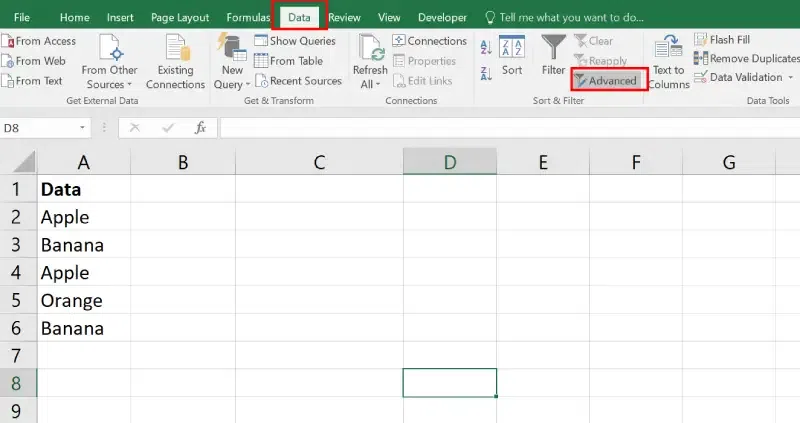This screenshot has width=800, height=423.
Task: Select column B header
Action: tap(183, 162)
